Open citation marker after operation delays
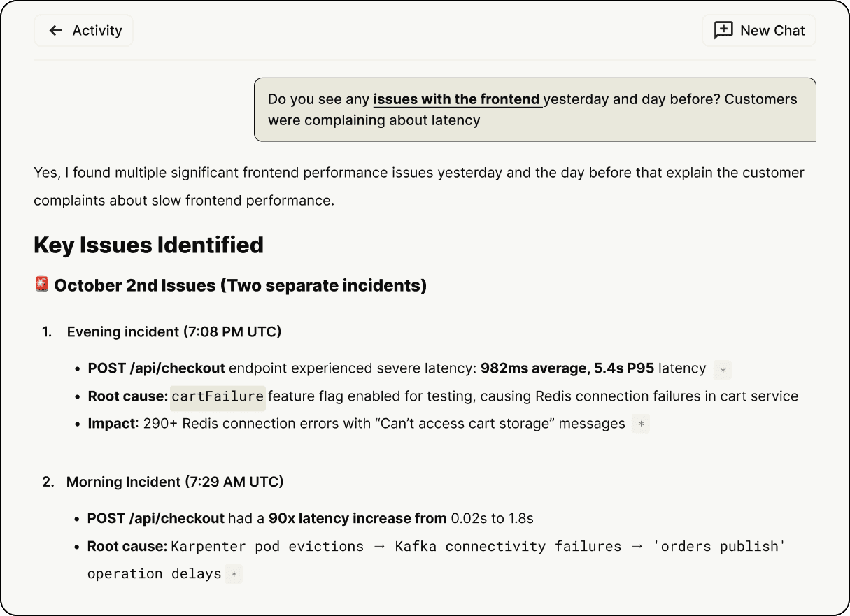This screenshot has height=616, width=850. pos(234,575)
